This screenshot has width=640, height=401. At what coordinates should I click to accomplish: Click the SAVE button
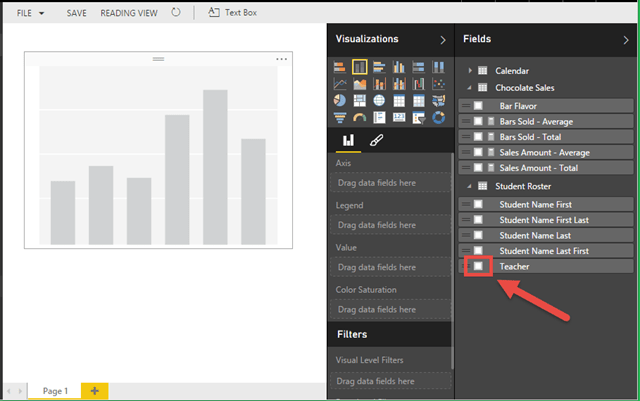[x=76, y=12]
